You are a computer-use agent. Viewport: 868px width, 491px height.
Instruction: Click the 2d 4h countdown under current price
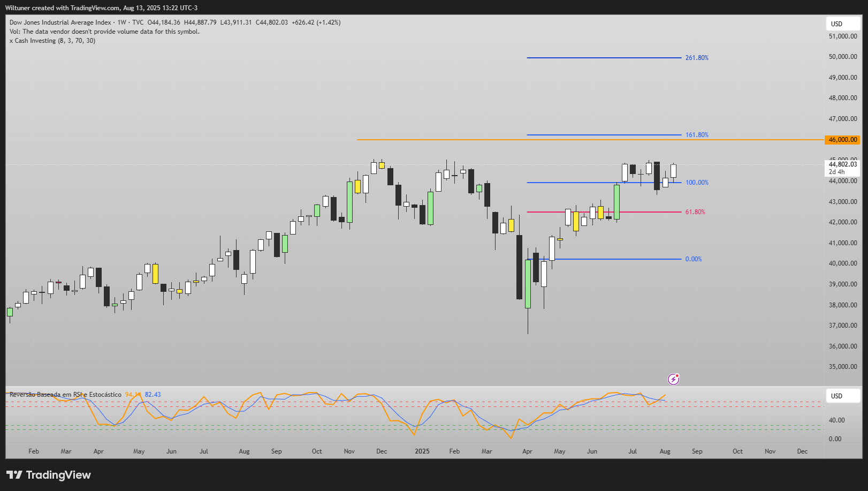pyautogui.click(x=836, y=172)
